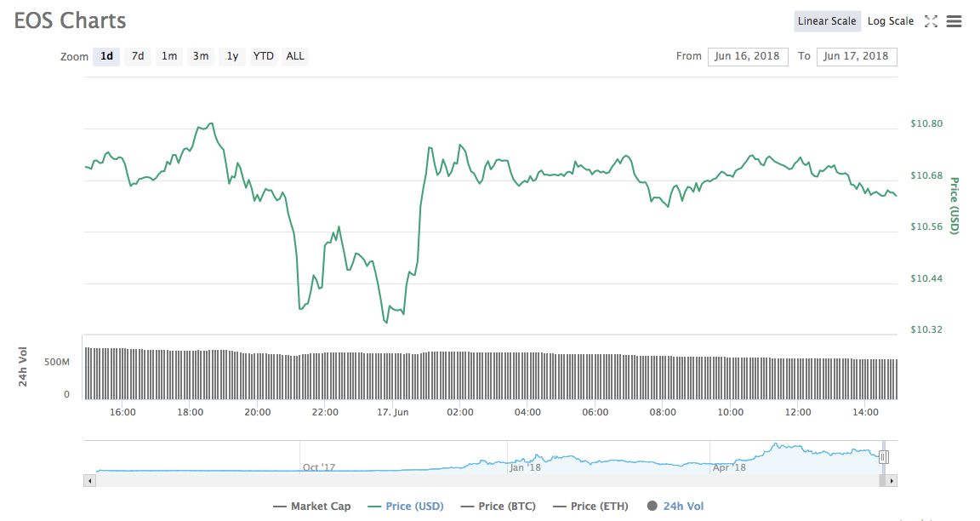Click the Apr '18 navigator label

[729, 467]
